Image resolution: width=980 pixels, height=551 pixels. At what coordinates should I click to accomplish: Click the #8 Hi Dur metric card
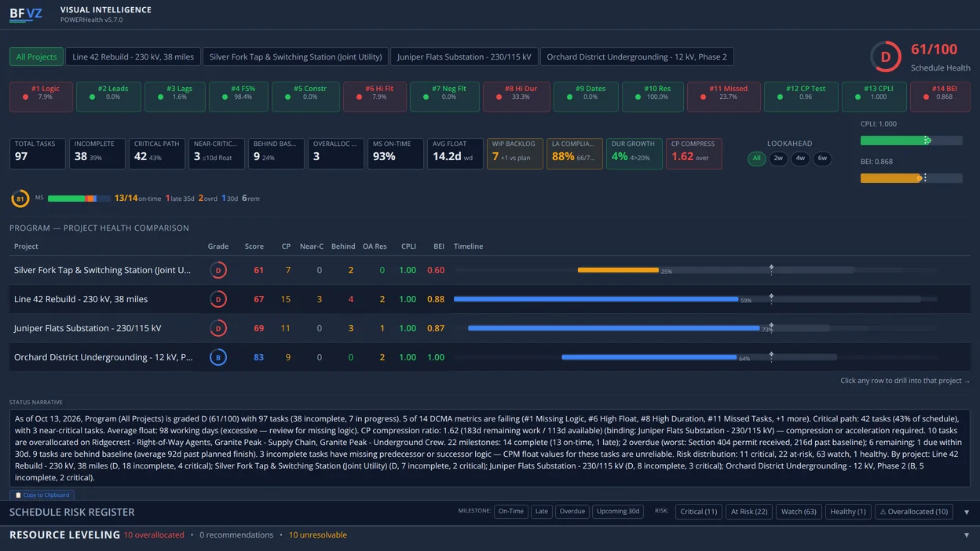click(516, 97)
